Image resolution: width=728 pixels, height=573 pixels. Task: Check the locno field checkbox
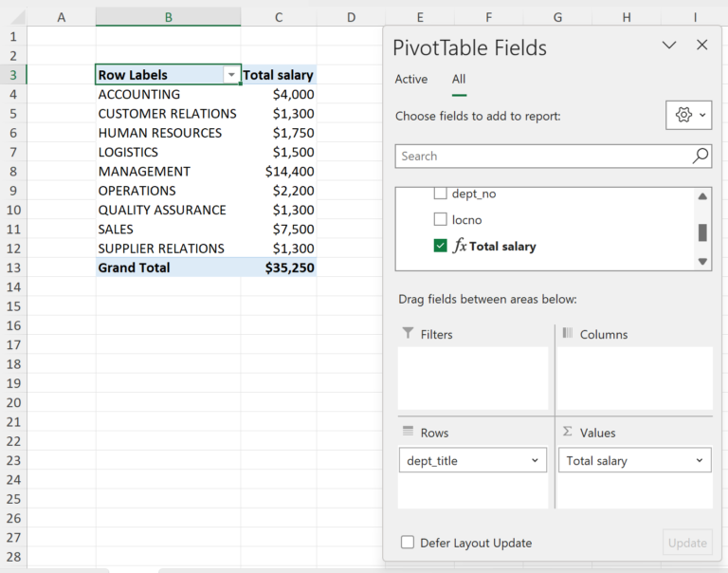[440, 220]
